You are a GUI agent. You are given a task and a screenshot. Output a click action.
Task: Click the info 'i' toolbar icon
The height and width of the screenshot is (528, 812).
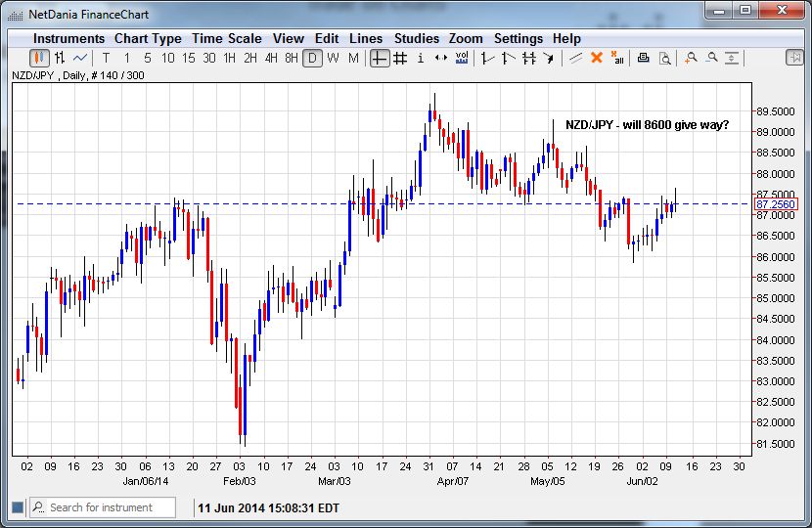pos(420,58)
